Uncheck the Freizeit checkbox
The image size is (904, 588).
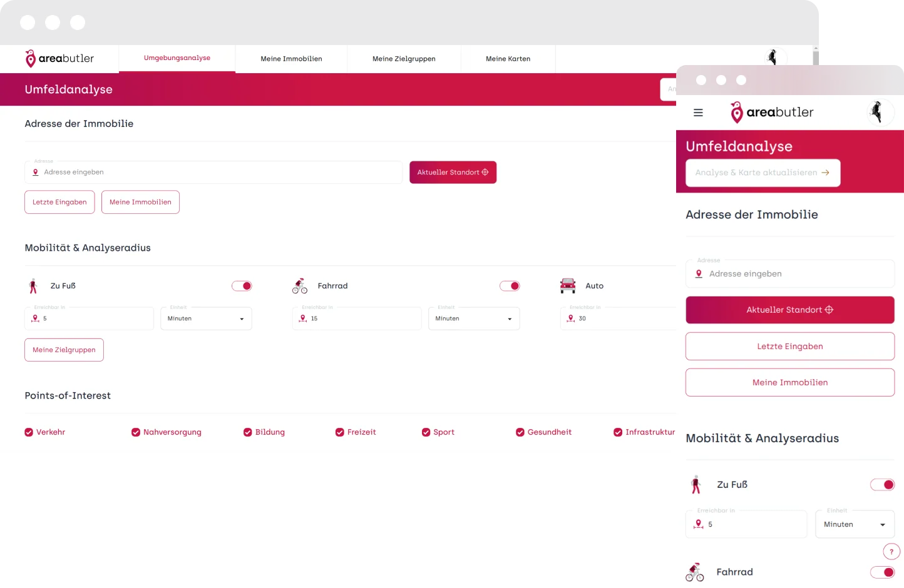[x=340, y=432]
